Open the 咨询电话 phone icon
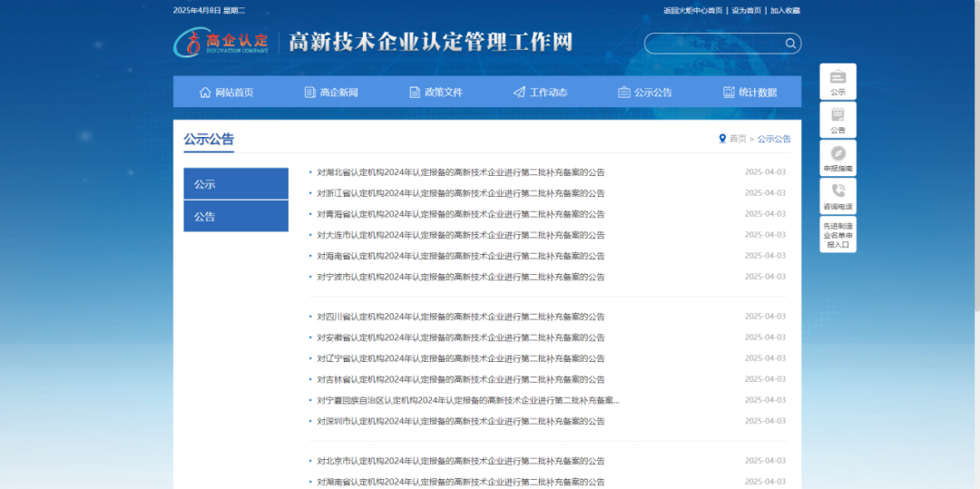 [838, 196]
